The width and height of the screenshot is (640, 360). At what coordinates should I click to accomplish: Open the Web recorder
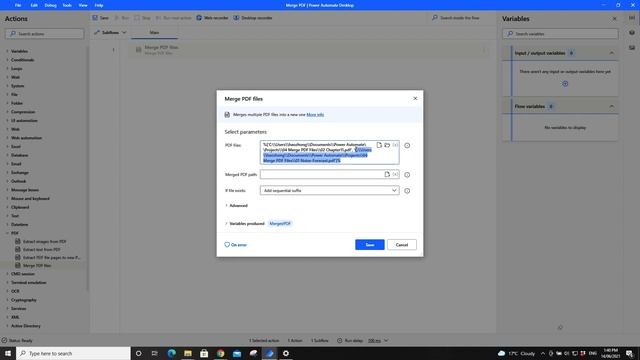pyautogui.click(x=212, y=18)
